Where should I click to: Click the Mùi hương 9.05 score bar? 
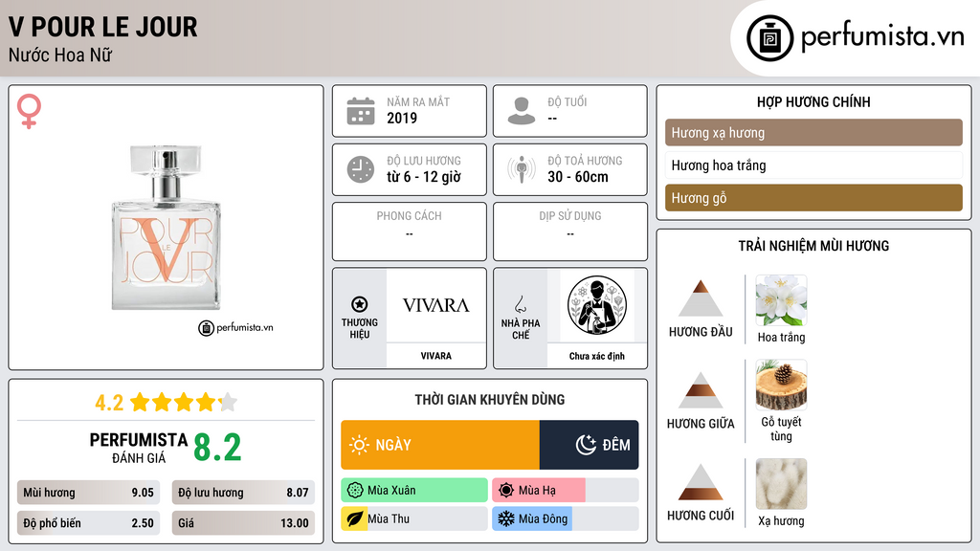point(88,493)
